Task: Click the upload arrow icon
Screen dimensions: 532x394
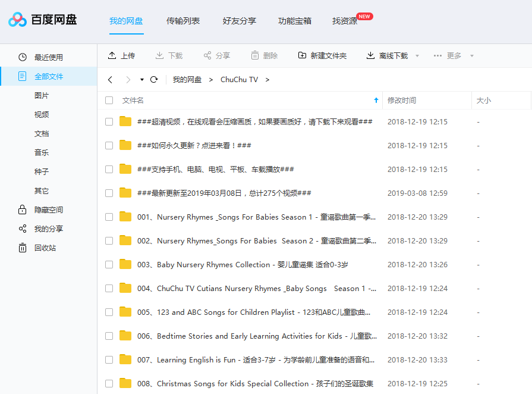Action: pyautogui.click(x=112, y=55)
